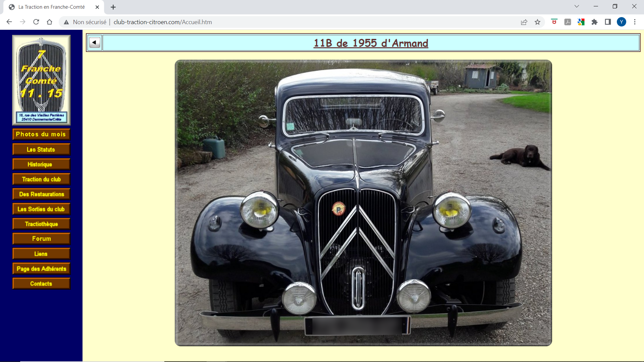
Task: Click the browser back arrow
Action: [x=9, y=22]
